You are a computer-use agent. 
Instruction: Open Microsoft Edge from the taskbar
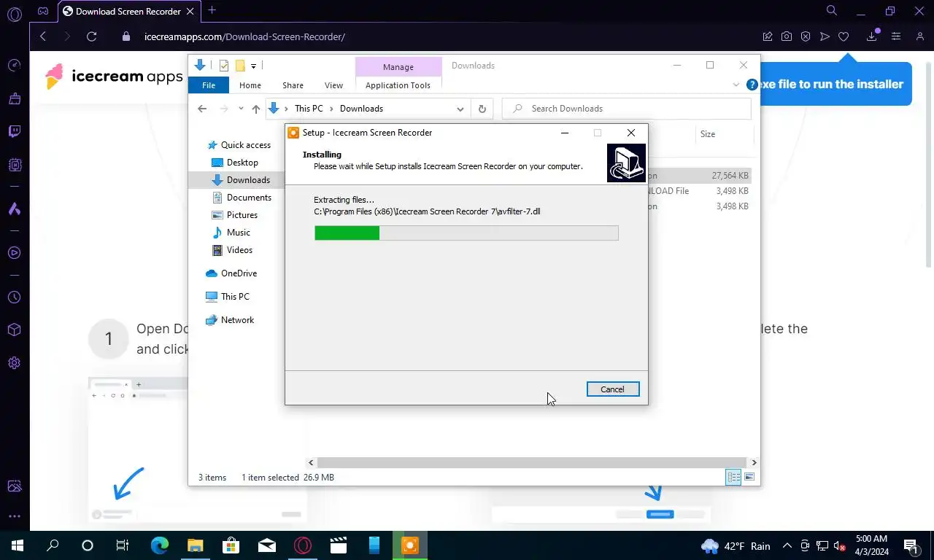pyautogui.click(x=160, y=545)
